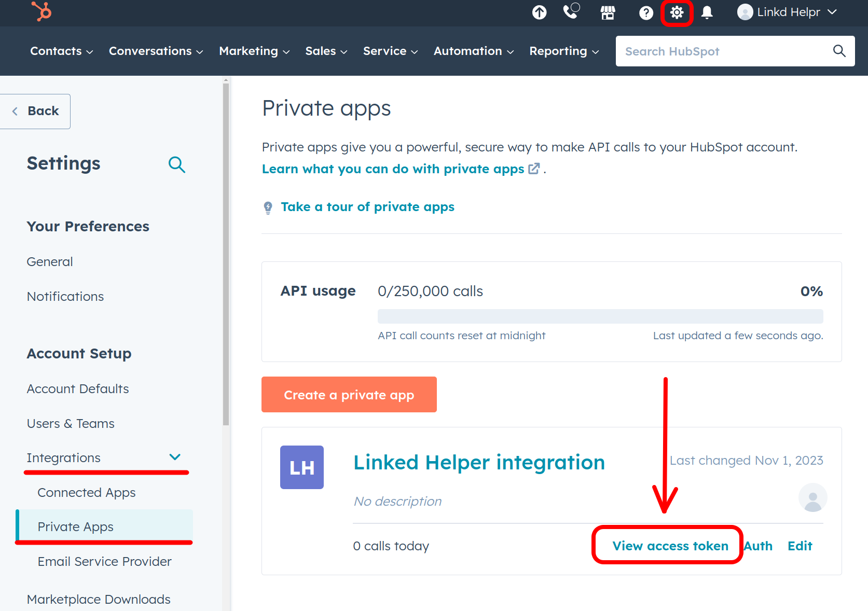Open the Linkd Helpr account dropdown

[787, 12]
